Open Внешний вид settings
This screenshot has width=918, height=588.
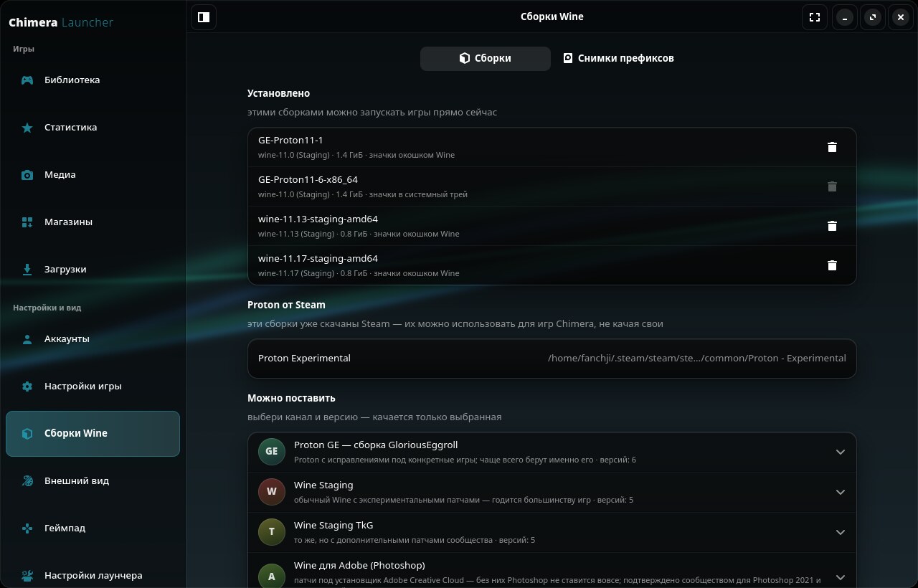point(93,481)
